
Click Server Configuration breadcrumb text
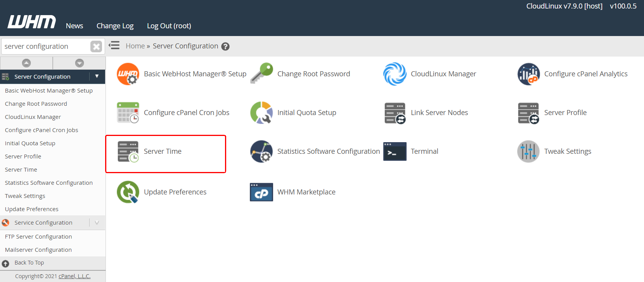(185, 46)
